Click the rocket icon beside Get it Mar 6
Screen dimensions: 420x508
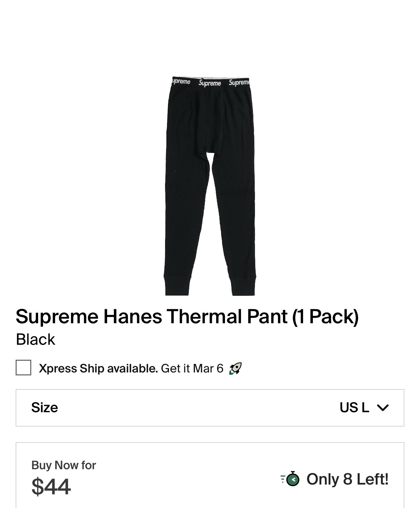tap(235, 369)
